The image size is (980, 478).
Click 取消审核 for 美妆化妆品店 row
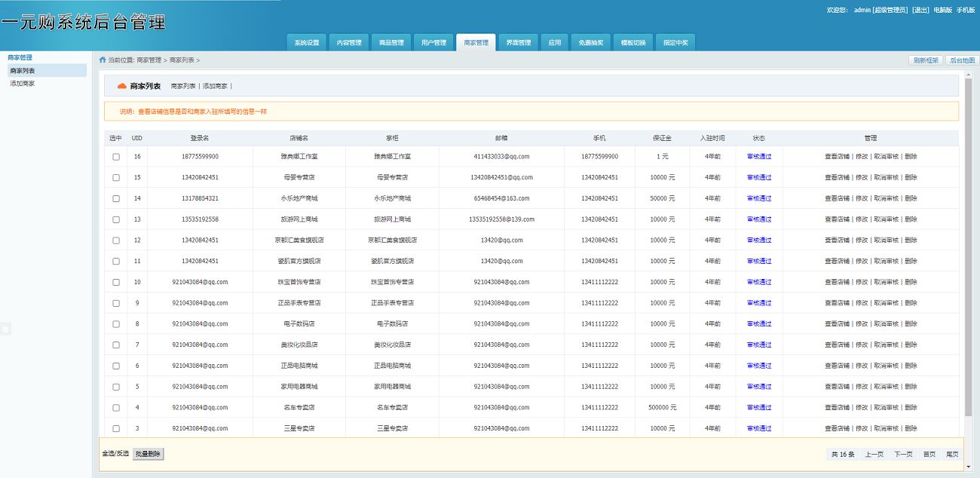click(886, 345)
